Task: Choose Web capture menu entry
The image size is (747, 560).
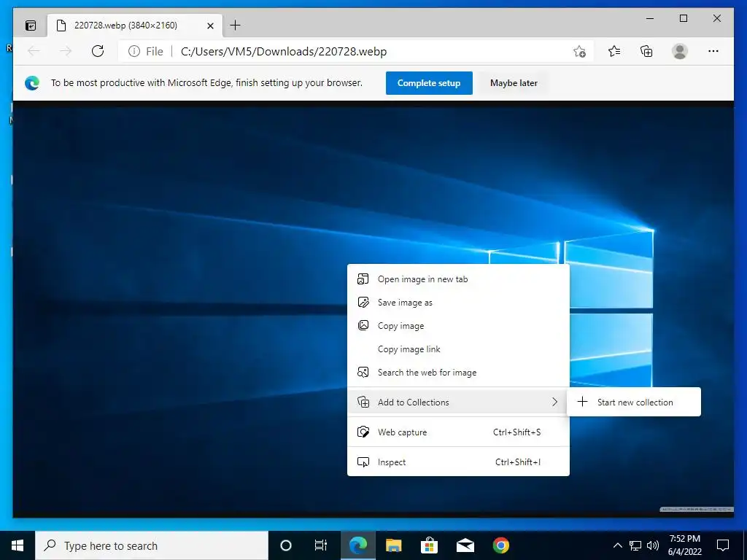Action: pyautogui.click(x=458, y=432)
